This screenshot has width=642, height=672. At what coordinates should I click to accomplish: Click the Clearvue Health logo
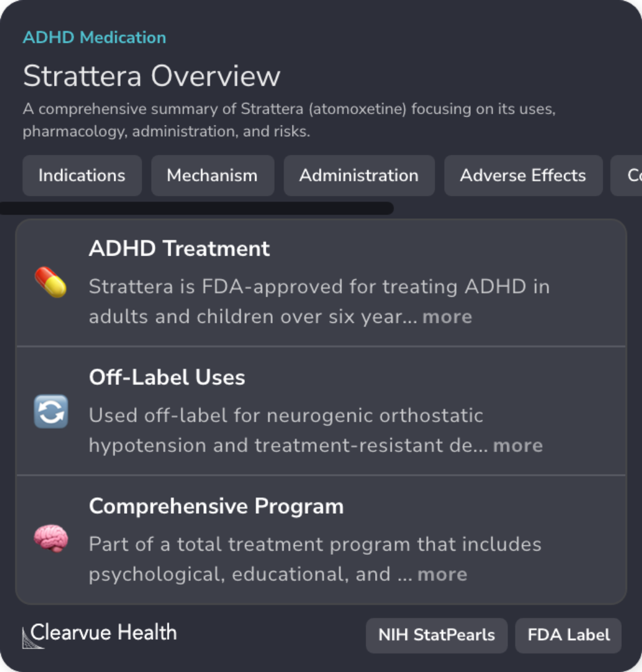point(100,634)
